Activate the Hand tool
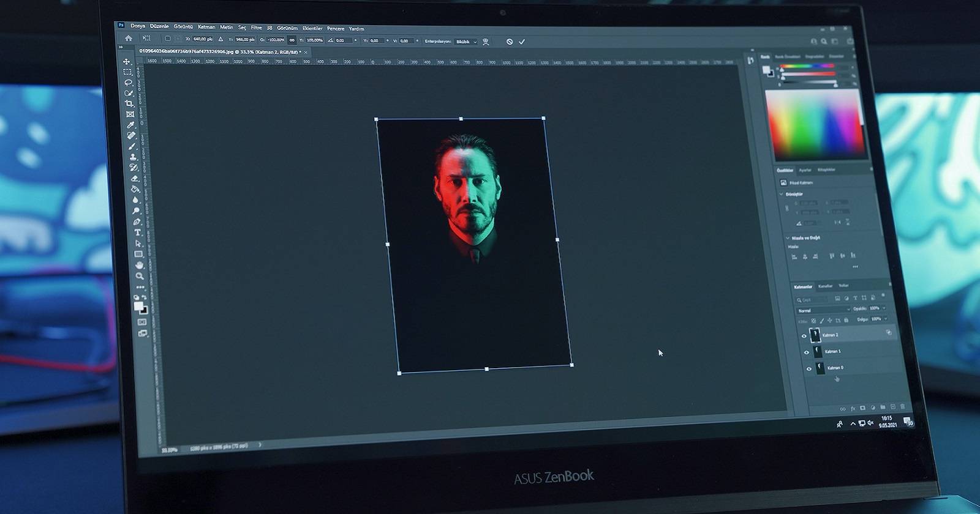 [x=140, y=265]
